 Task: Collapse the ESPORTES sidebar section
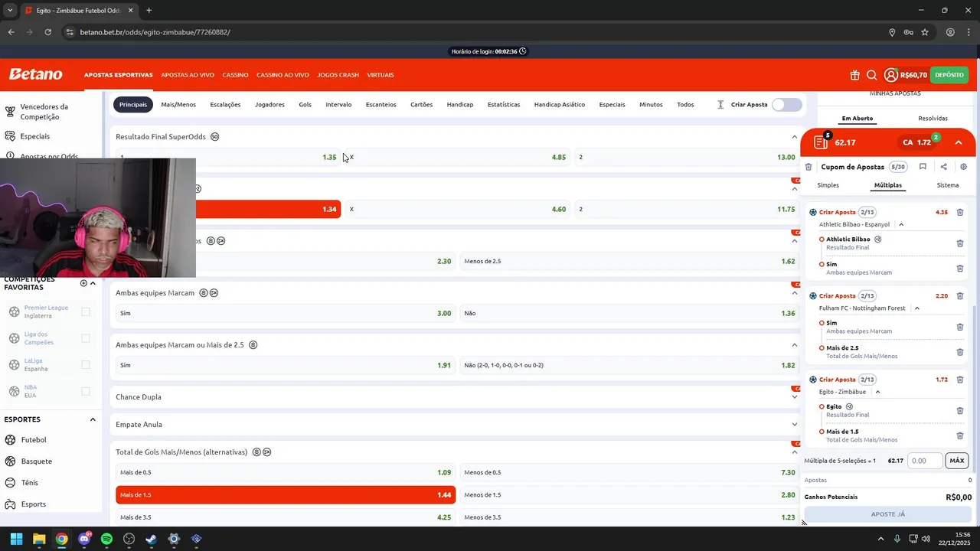click(93, 419)
